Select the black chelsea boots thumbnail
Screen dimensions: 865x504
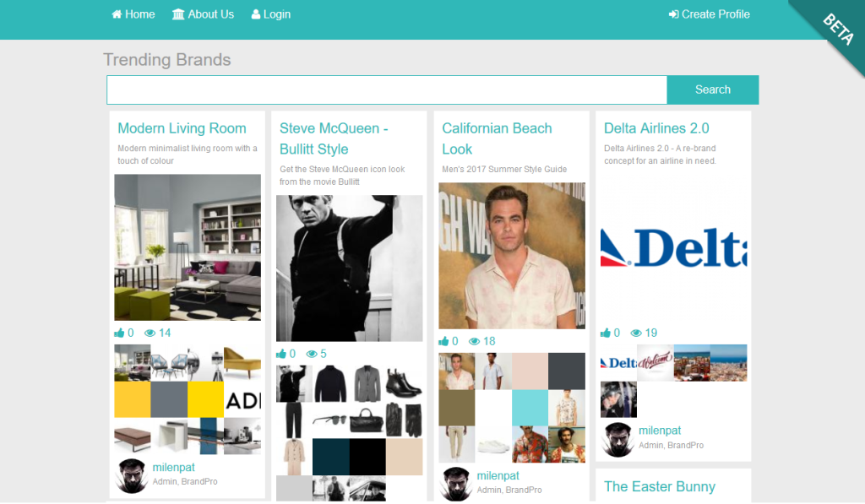(x=405, y=384)
